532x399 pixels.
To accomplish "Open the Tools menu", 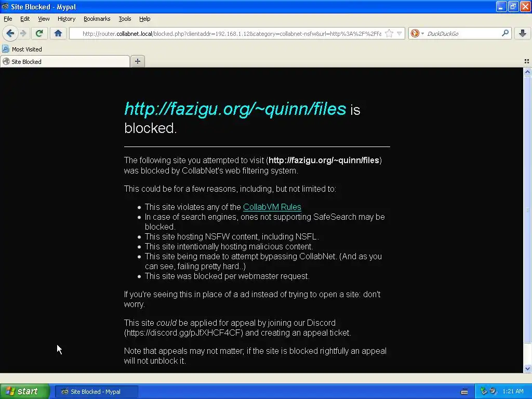I will point(125,19).
